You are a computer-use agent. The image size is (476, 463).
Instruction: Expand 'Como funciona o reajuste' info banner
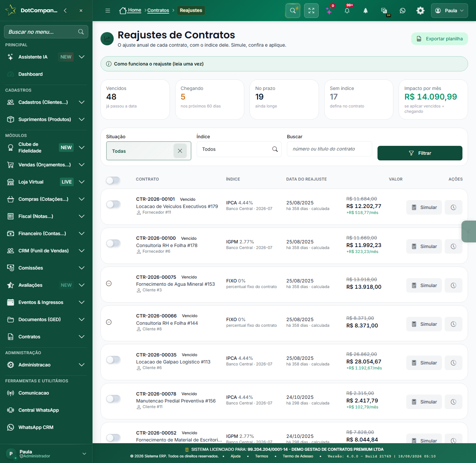click(284, 64)
